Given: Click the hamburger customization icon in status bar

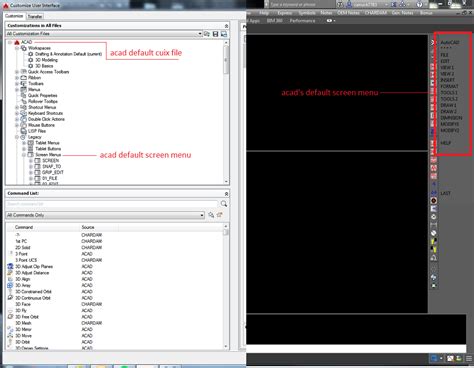Looking at the screenshot, I should pos(469,359).
